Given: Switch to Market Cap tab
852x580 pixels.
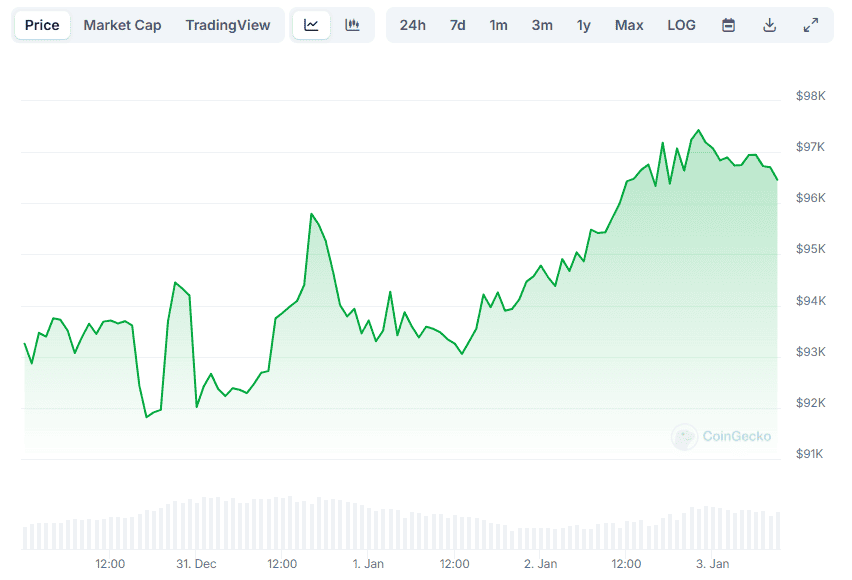Looking at the screenshot, I should pos(122,25).
